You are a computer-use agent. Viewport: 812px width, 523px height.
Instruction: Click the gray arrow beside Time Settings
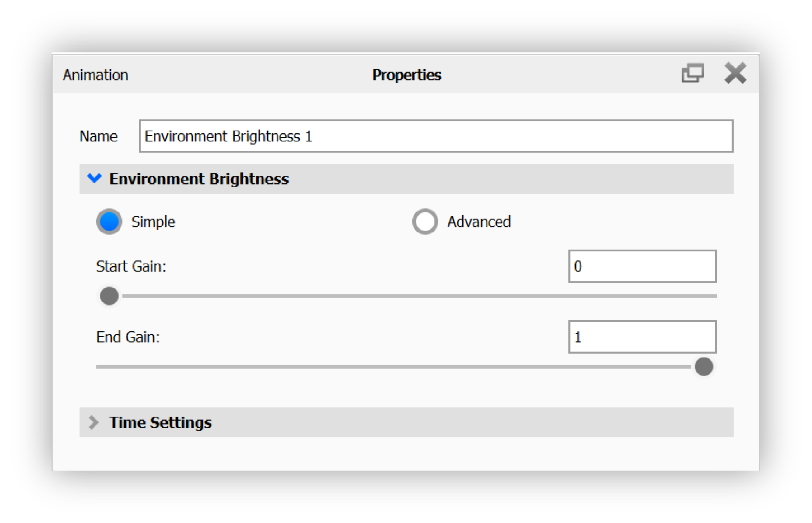pos(94,422)
